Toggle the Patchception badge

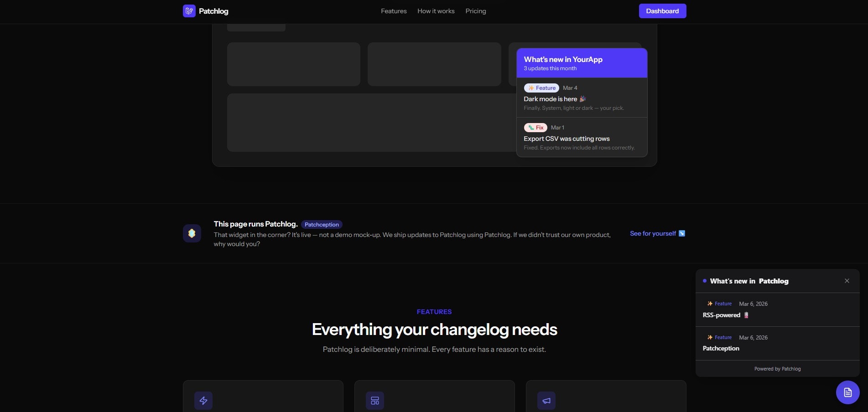(322, 224)
